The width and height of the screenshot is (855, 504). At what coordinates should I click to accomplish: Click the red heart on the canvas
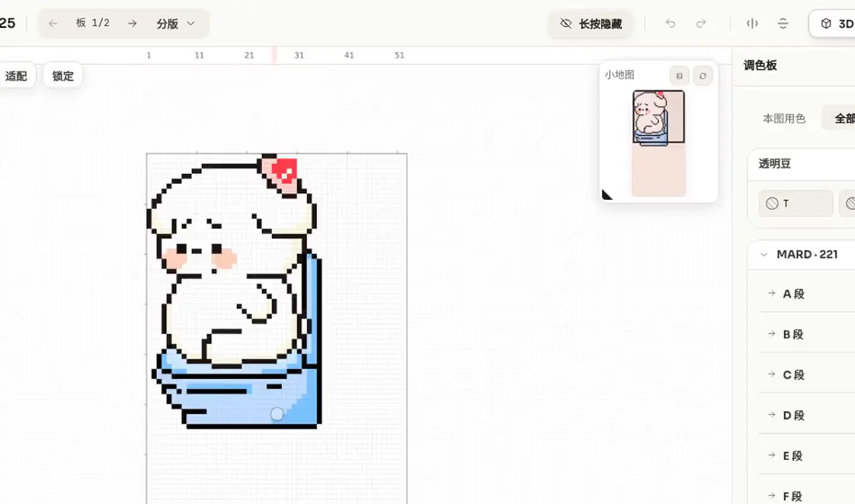click(286, 170)
